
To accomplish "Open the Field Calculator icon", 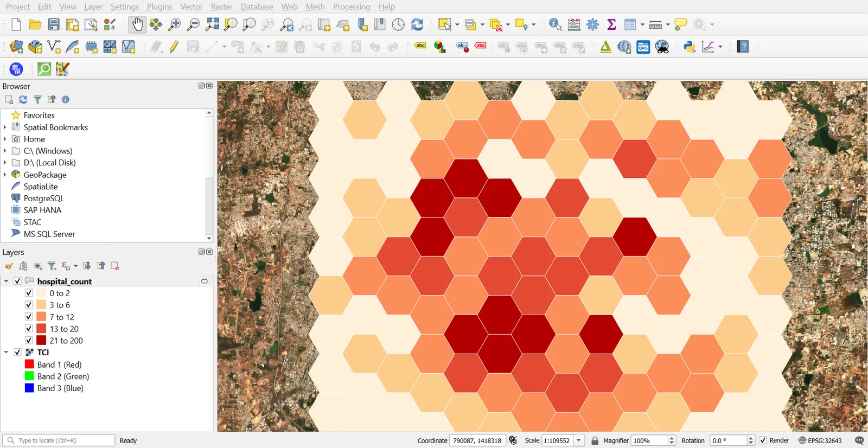I will point(574,24).
